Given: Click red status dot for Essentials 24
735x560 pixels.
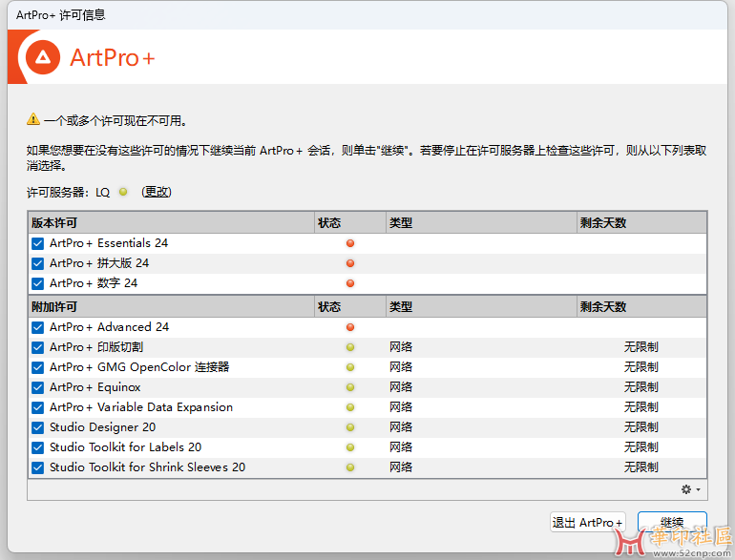Looking at the screenshot, I should [x=350, y=243].
